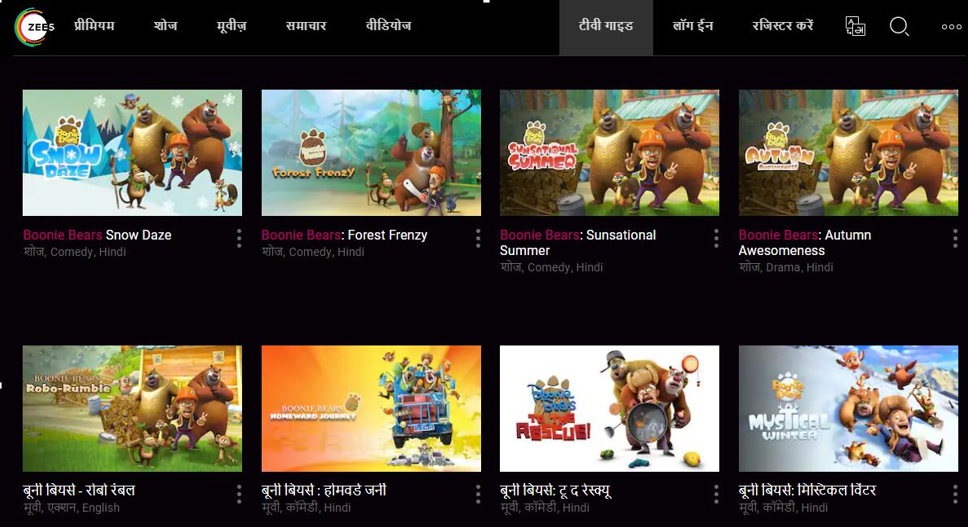The width and height of the screenshot is (968, 527).
Task: Open the search magnifier icon
Action: click(x=899, y=27)
